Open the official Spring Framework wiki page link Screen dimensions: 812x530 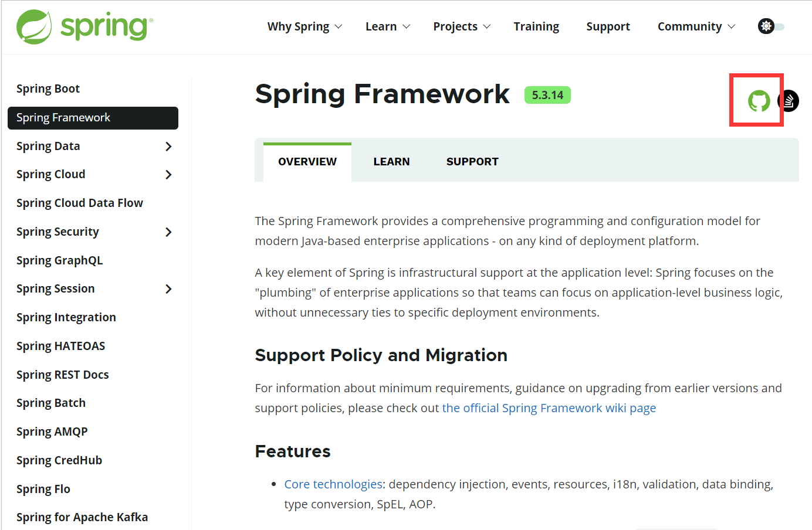pos(549,407)
